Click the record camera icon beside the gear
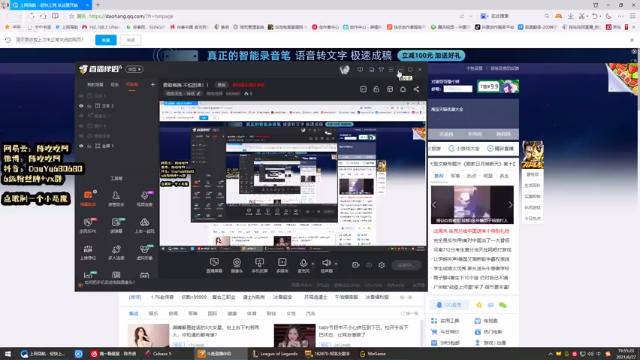Viewport: 640px width, 360px height. [356, 265]
